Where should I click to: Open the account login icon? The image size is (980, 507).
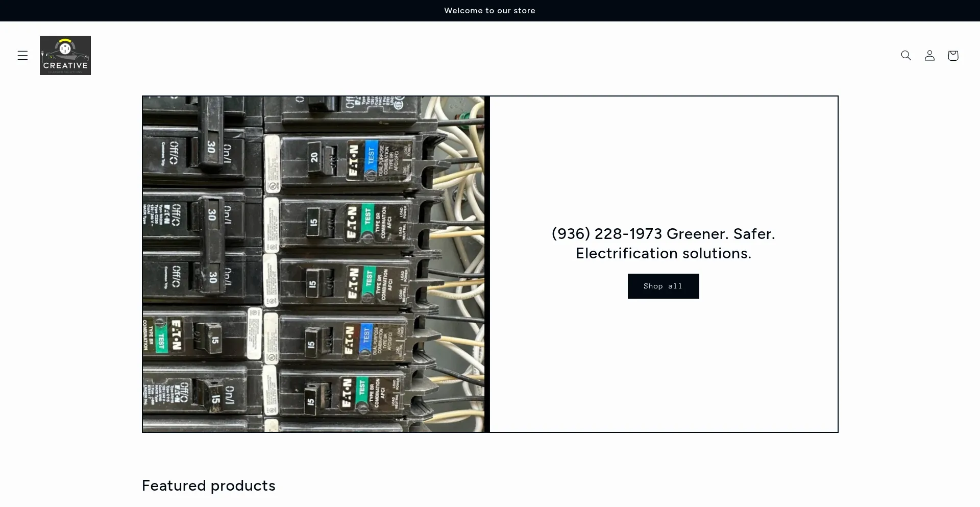click(x=929, y=55)
